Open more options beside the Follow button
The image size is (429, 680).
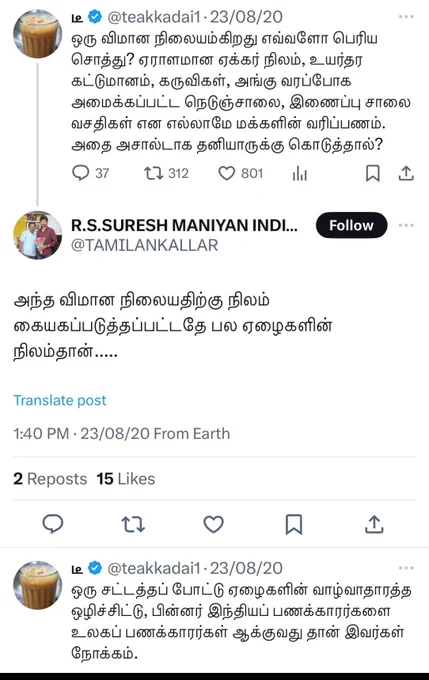(406, 225)
